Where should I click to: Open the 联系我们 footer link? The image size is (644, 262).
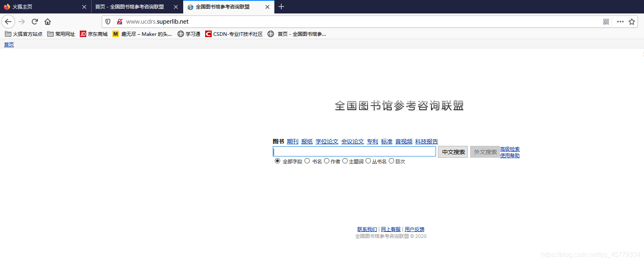point(367,229)
